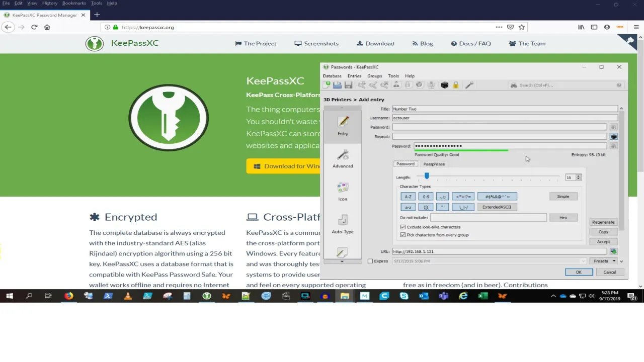Reload the Firefox page
Screen dimensions: 644x362
click(34, 27)
